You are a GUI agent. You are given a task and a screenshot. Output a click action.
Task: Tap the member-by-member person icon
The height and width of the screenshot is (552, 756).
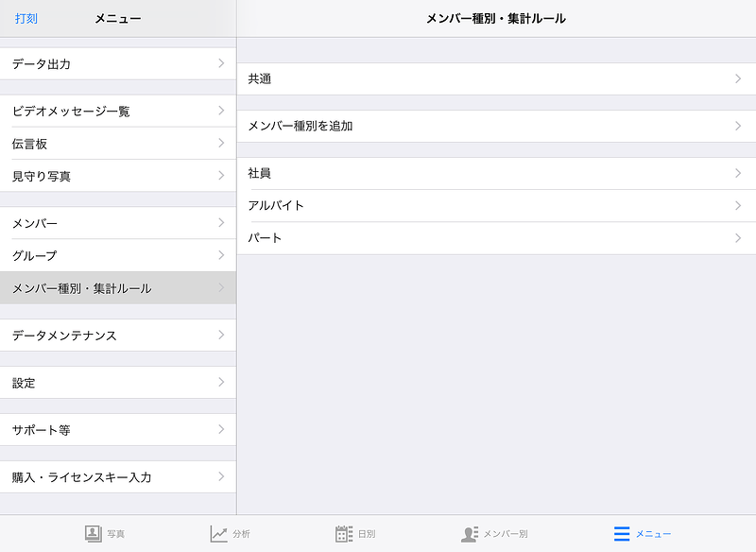point(470,533)
